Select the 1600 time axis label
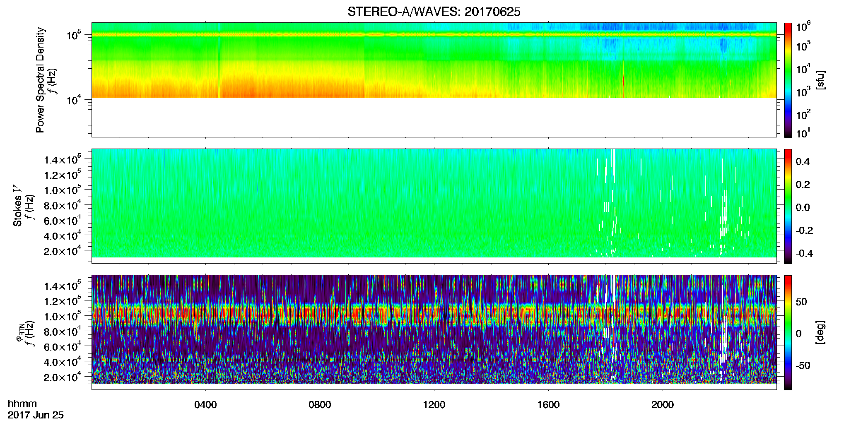The image size is (868, 447). 548,405
